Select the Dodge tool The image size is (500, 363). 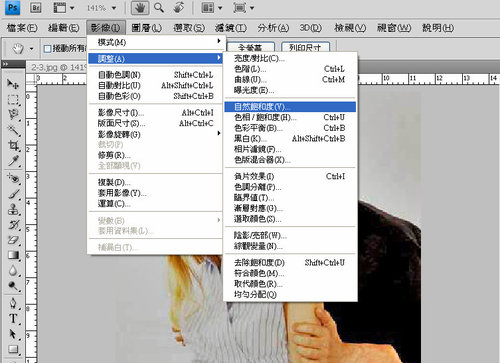tap(13, 286)
